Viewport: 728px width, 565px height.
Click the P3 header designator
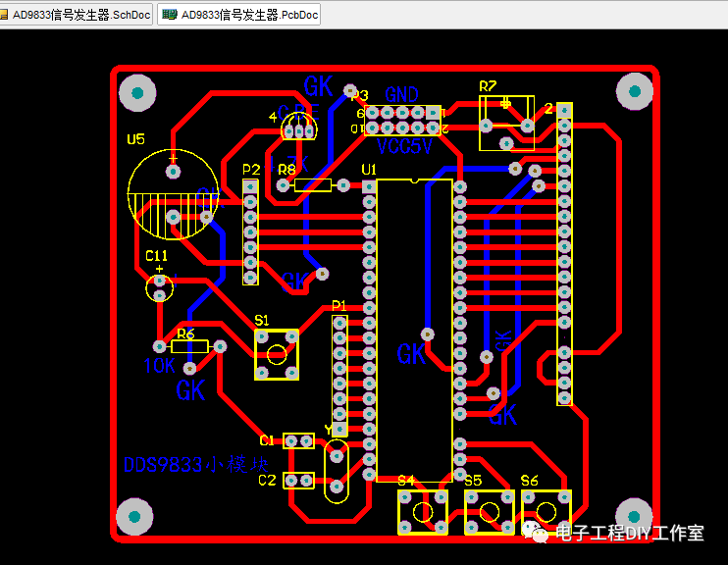pyautogui.click(x=360, y=95)
